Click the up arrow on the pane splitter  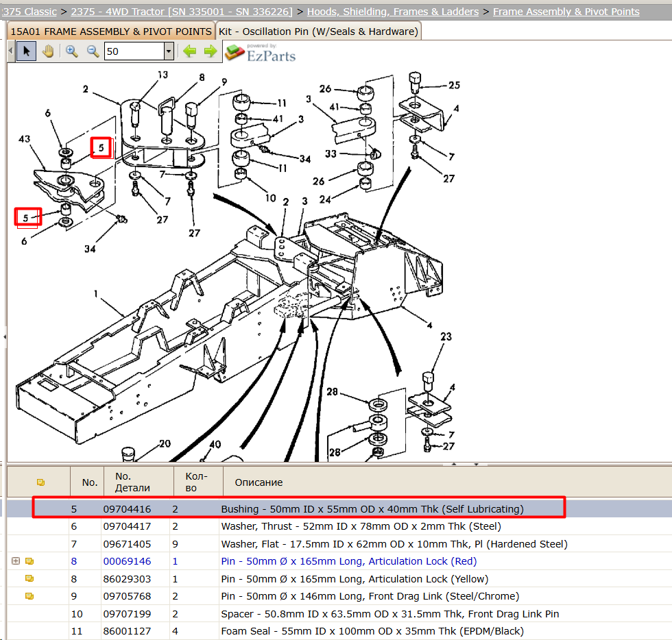point(454,464)
